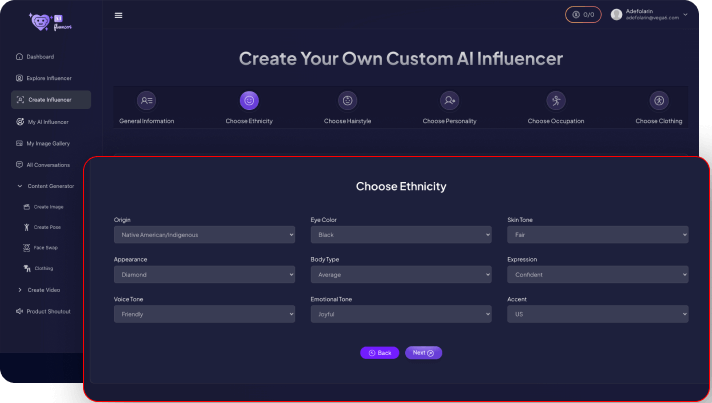This screenshot has height=403, width=712.
Task: Click the All Conversations chat icon
Action: 19,164
